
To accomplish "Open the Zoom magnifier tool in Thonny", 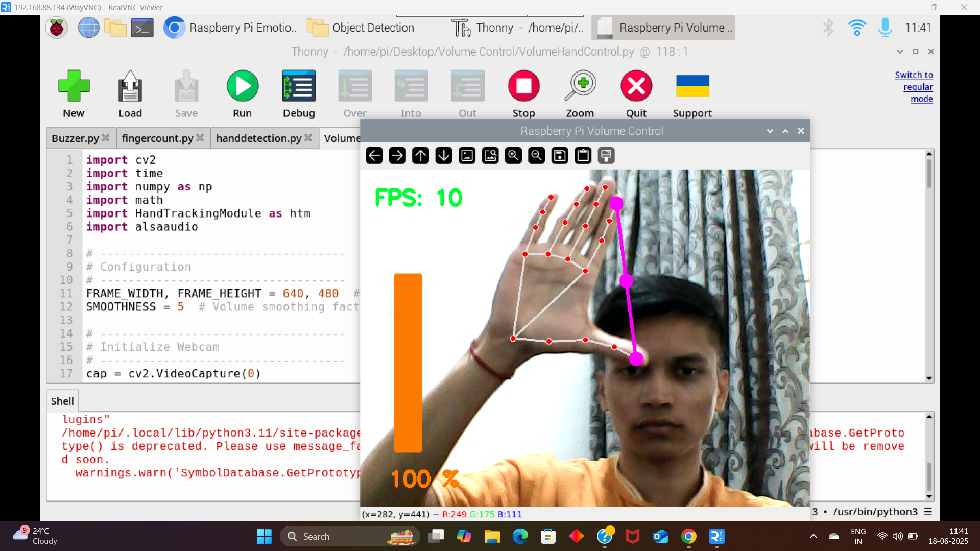I will point(580,86).
